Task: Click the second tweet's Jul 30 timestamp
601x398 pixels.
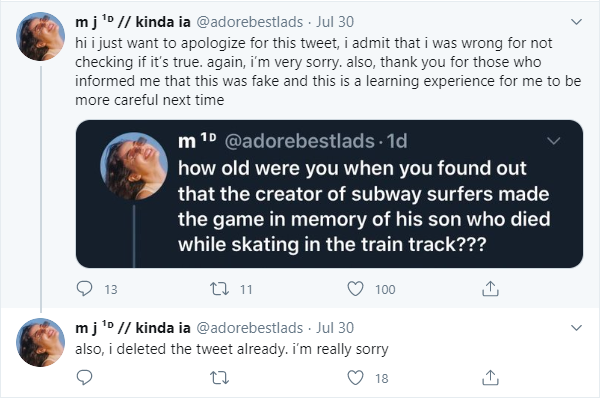Action: pos(335,328)
